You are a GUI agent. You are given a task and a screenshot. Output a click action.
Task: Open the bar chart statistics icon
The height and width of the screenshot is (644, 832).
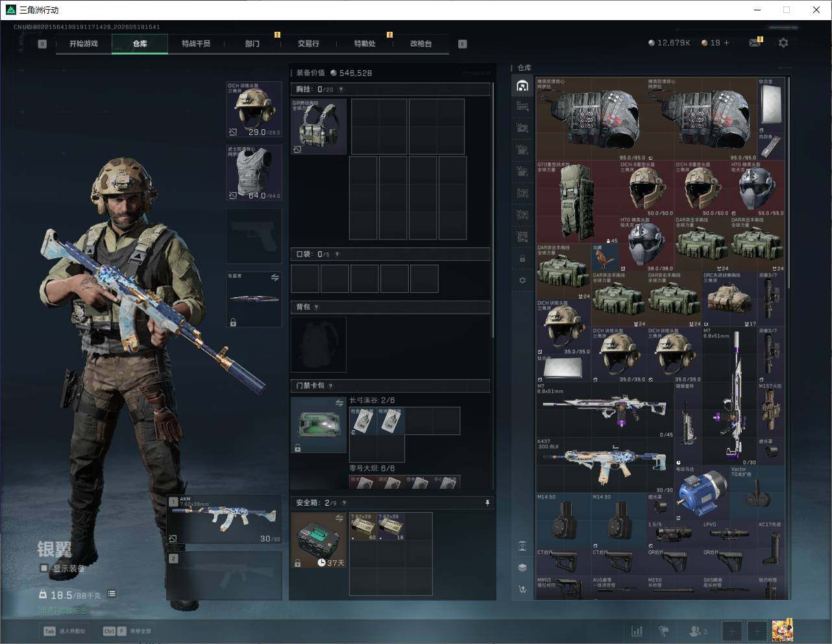637,631
